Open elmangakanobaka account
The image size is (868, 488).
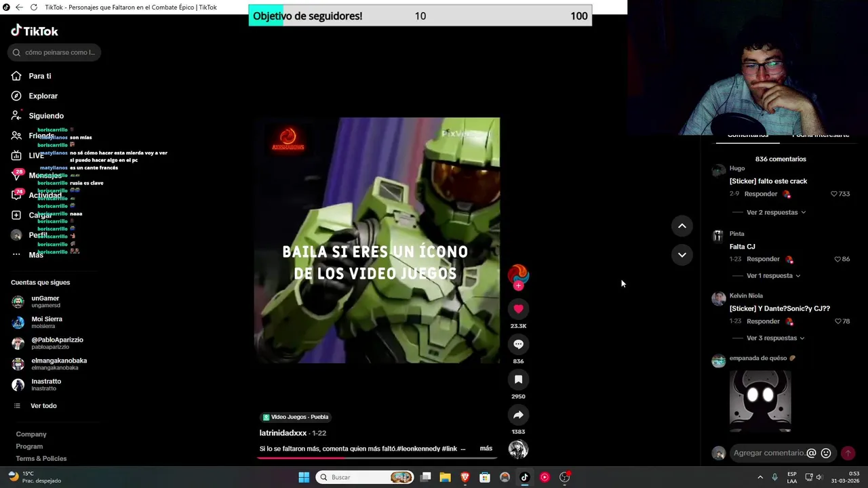58,364
